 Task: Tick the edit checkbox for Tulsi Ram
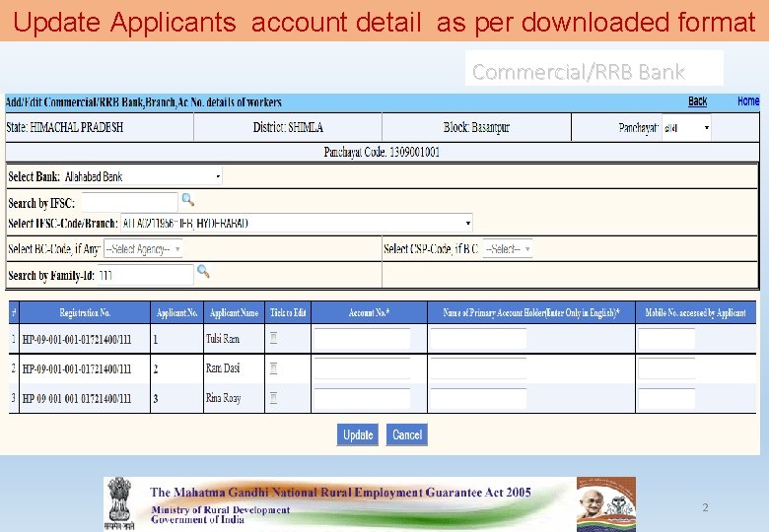click(x=274, y=338)
